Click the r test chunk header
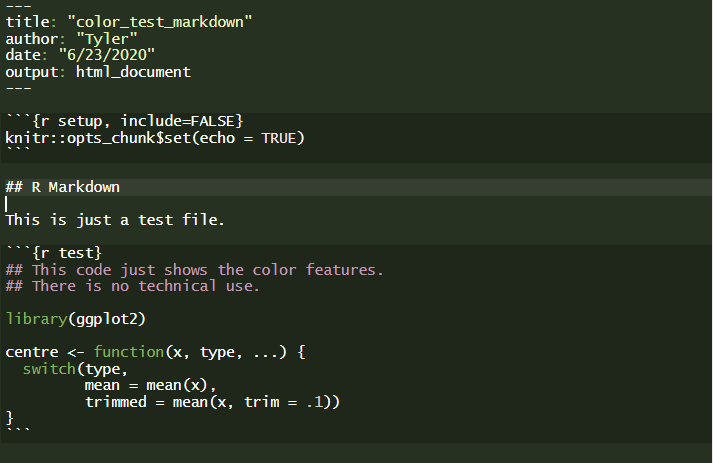Screen dimensions: 713x463 point(54,253)
